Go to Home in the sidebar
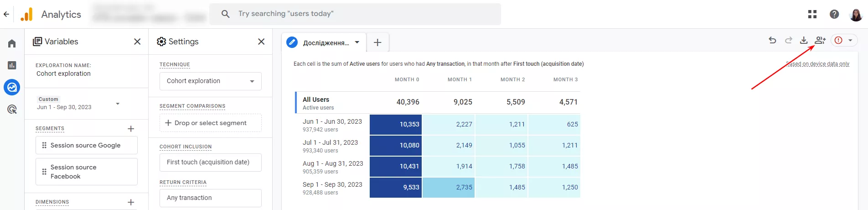The width and height of the screenshot is (868, 210). 12,43
